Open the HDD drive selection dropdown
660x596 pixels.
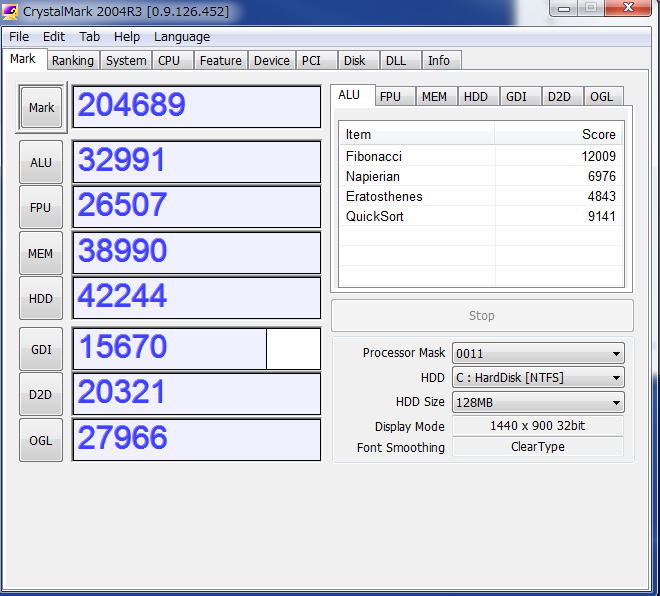point(538,378)
